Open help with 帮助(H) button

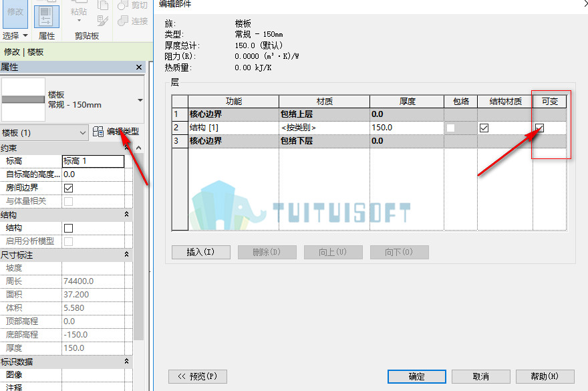545,376
